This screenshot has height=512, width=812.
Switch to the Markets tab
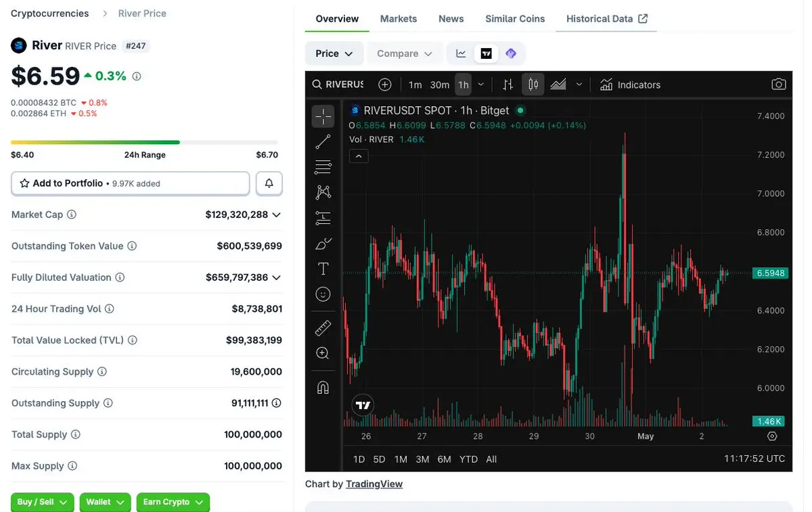(399, 18)
